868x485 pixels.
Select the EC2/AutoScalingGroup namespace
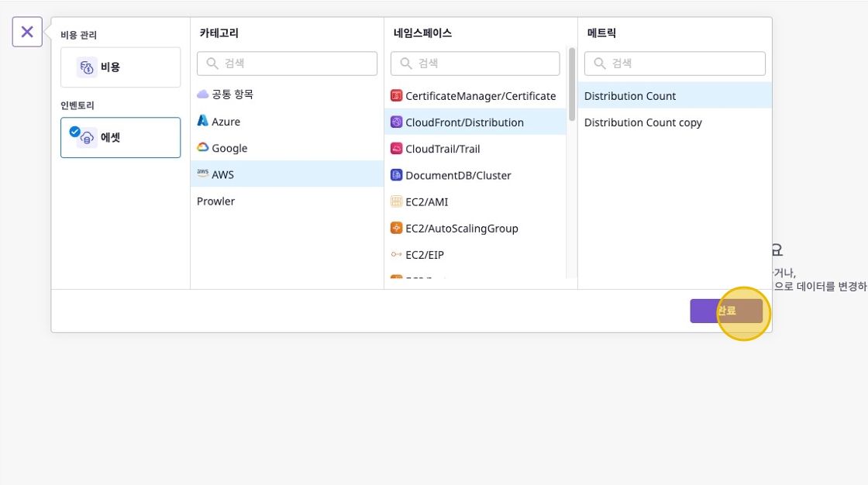point(461,229)
